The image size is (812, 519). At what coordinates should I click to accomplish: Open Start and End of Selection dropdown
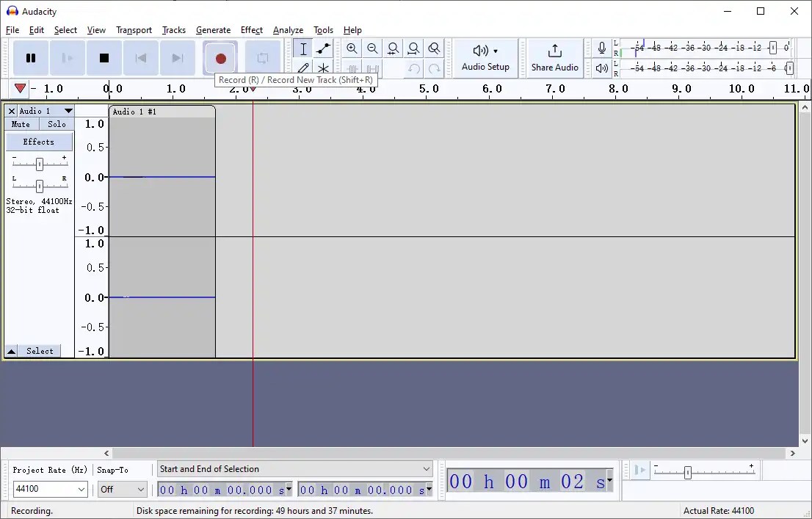coord(295,469)
